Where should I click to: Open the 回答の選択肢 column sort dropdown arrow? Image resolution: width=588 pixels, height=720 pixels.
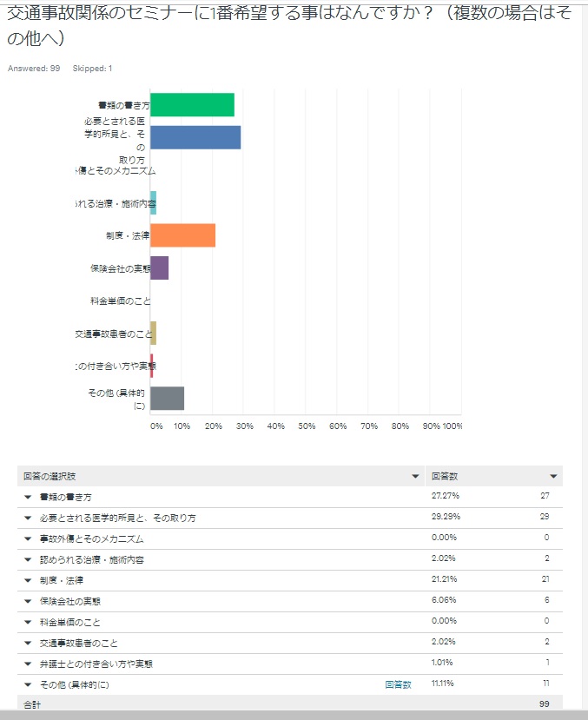coord(415,476)
